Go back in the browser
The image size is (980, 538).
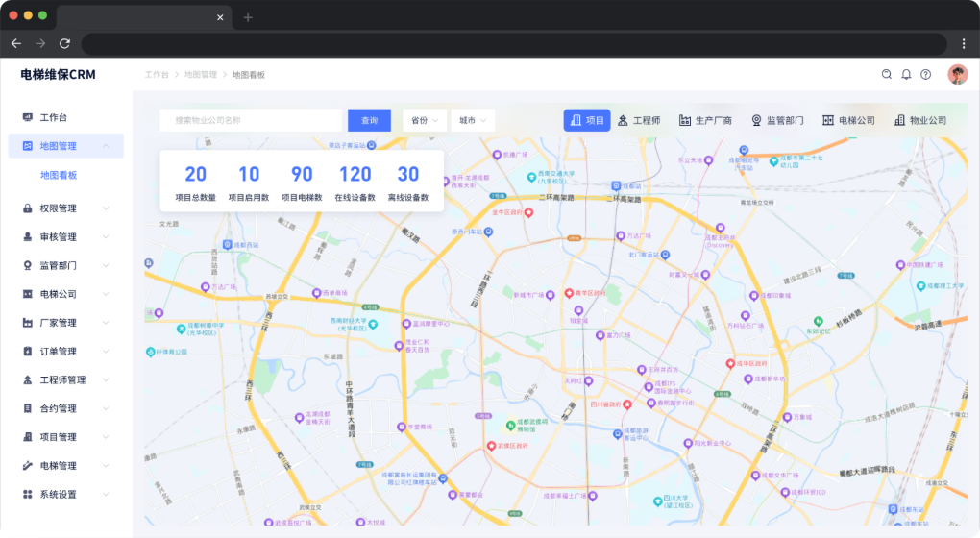coord(16,44)
